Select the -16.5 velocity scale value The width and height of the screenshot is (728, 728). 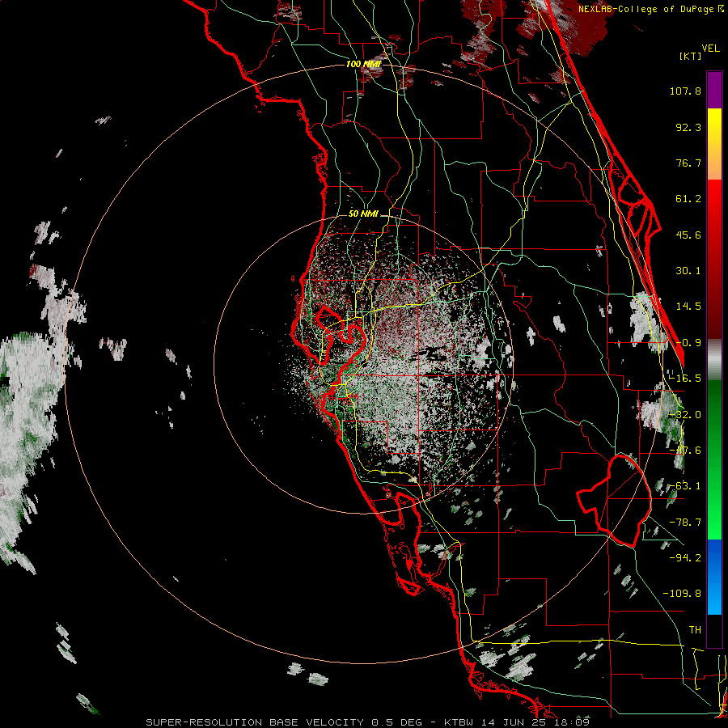(685, 379)
